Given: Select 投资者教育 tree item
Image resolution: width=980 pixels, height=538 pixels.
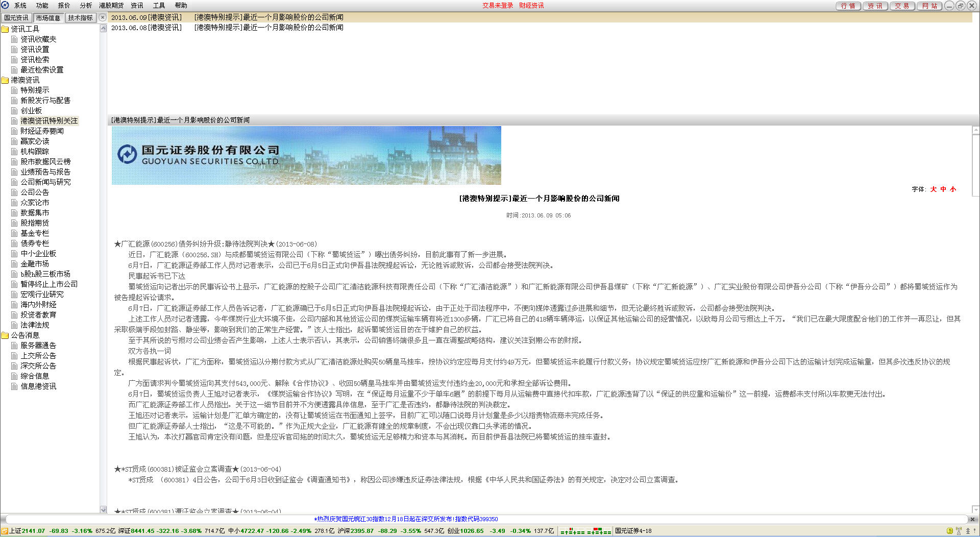Looking at the screenshot, I should coord(38,315).
